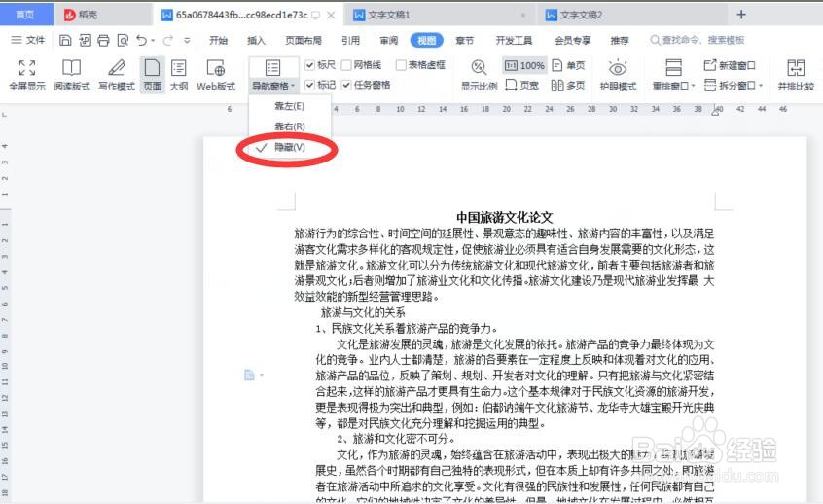
Task: Open the 章节 Chapter tab
Action: coord(464,41)
